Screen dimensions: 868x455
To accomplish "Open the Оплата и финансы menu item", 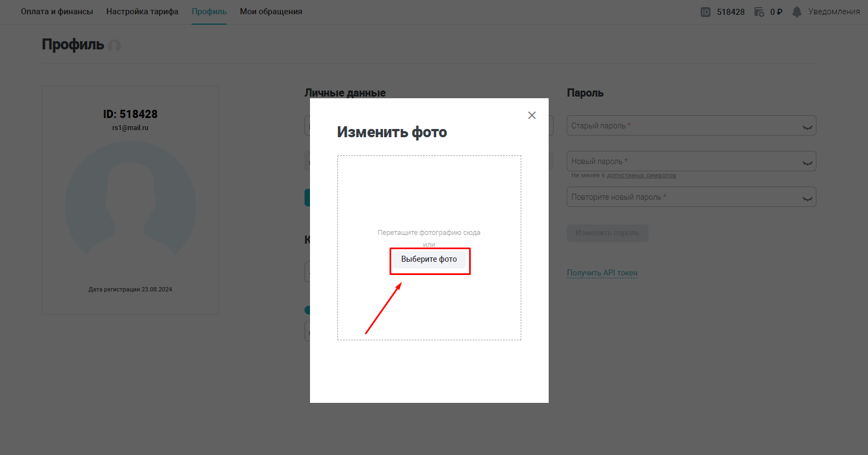I will coord(57,12).
